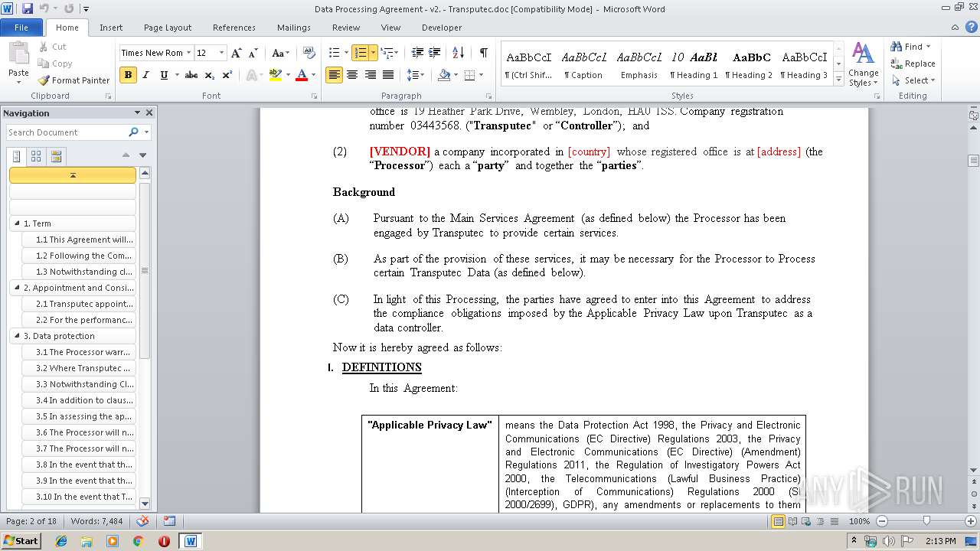Adjust the zoom slider
Image resolution: width=980 pixels, height=551 pixels.
point(926,521)
